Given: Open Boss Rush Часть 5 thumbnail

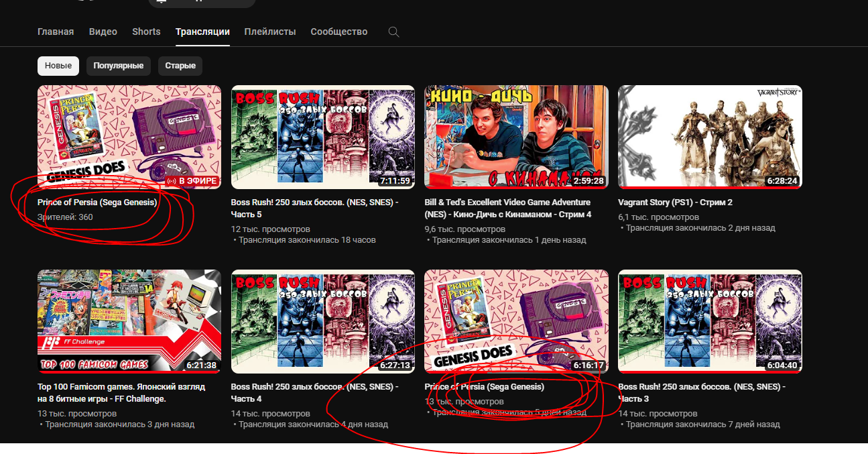Looking at the screenshot, I should [323, 137].
